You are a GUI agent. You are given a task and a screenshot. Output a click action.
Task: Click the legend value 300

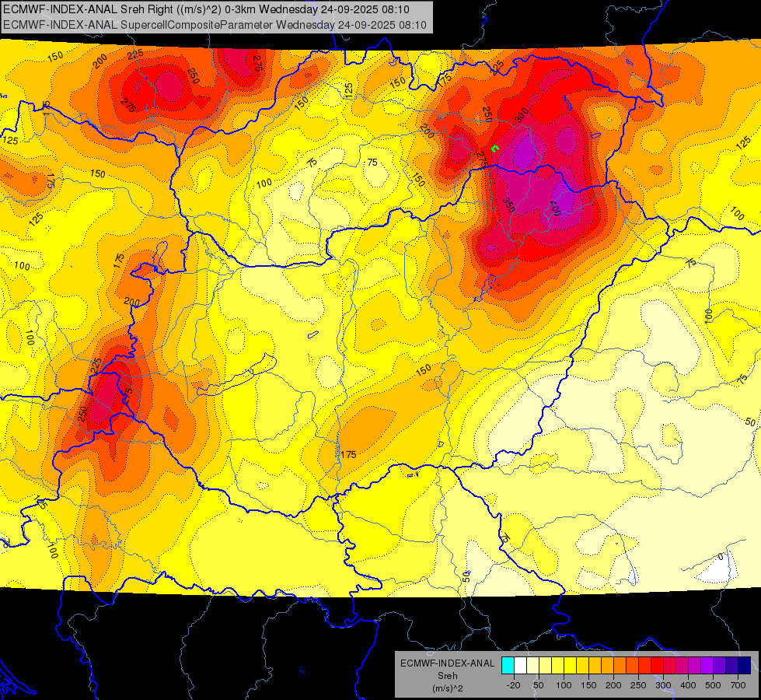coord(664,685)
